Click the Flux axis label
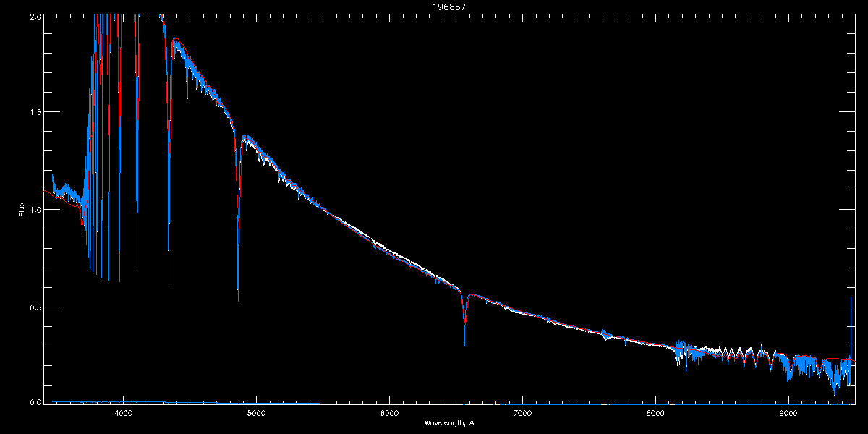The width and height of the screenshot is (868, 434). 21,209
